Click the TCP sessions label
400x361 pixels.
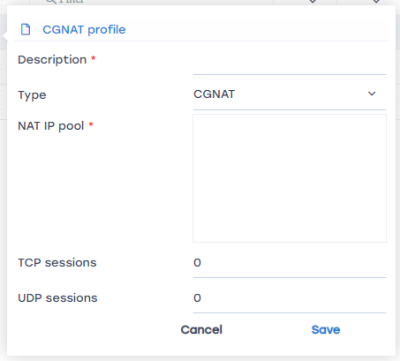pyautogui.click(x=57, y=263)
